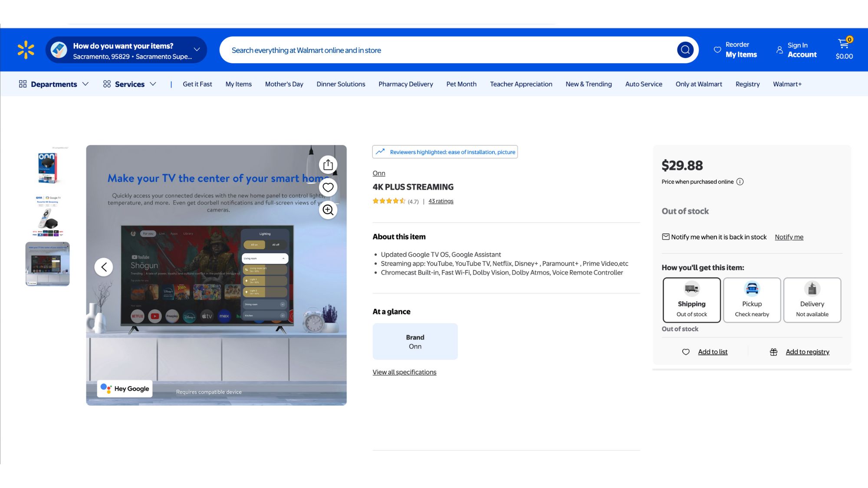Click the pickup and delivery location icon

coord(59,50)
